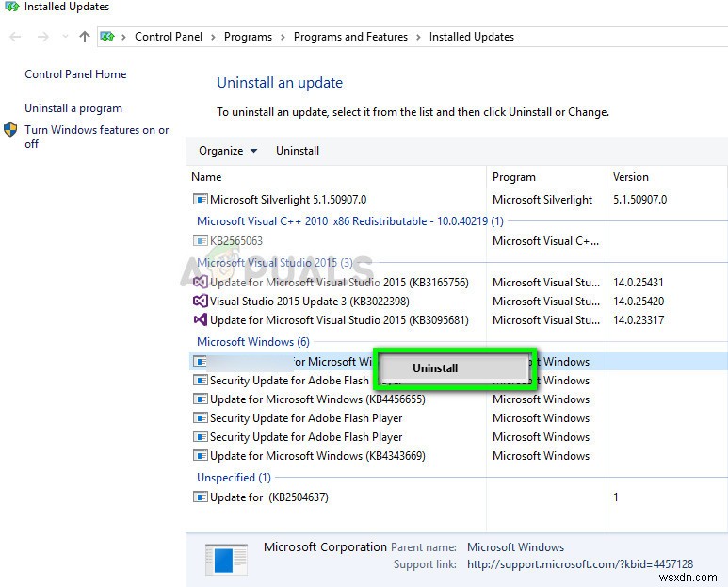The width and height of the screenshot is (728, 587).
Task: Click icon of the highlighted Windows update row
Action: 200,361
